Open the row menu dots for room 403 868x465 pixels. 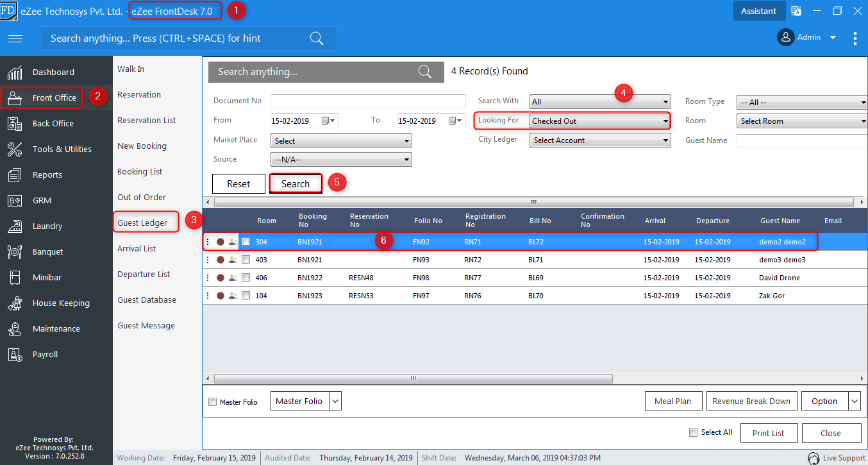(x=208, y=260)
